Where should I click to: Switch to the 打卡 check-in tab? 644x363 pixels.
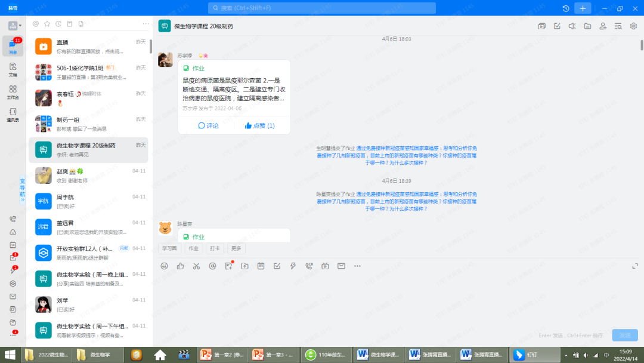(215, 248)
